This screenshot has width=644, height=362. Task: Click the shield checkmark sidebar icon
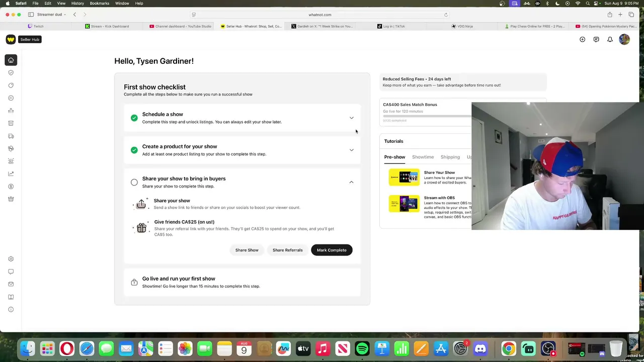[x=11, y=73]
